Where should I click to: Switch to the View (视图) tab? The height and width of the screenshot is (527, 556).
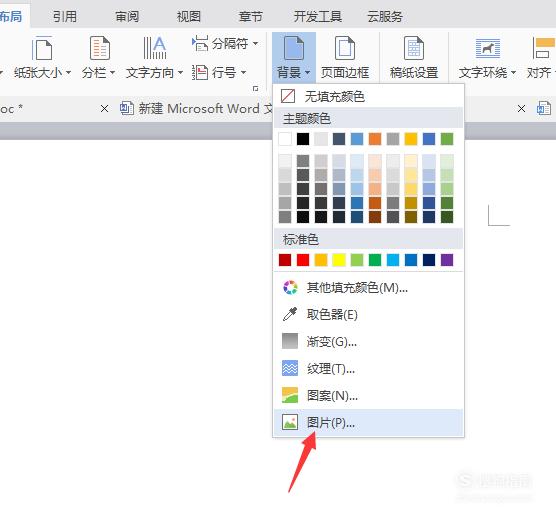(189, 16)
